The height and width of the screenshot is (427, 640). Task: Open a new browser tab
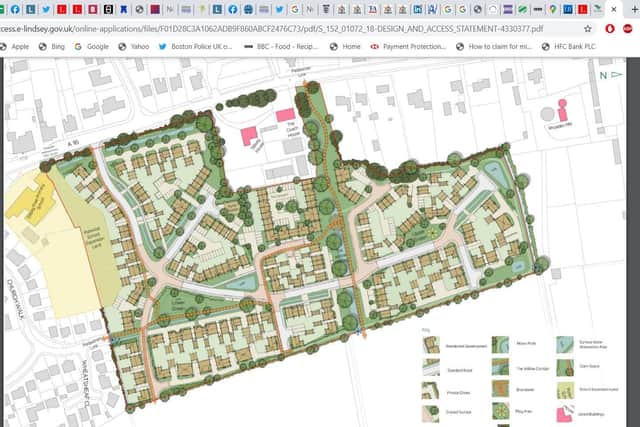pyautogui.click(x=635, y=9)
